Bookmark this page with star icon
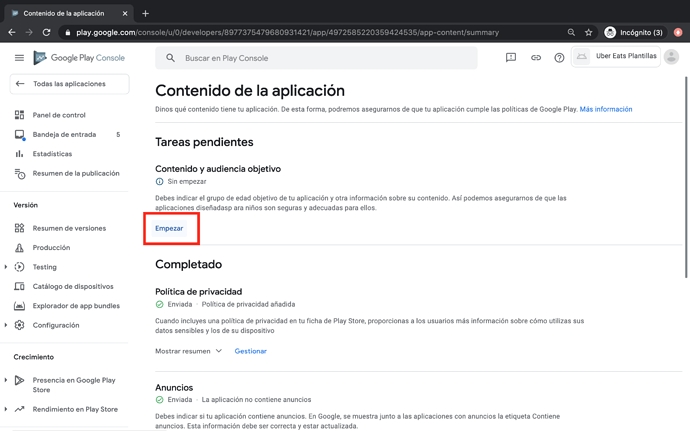690x431 pixels. pos(588,32)
